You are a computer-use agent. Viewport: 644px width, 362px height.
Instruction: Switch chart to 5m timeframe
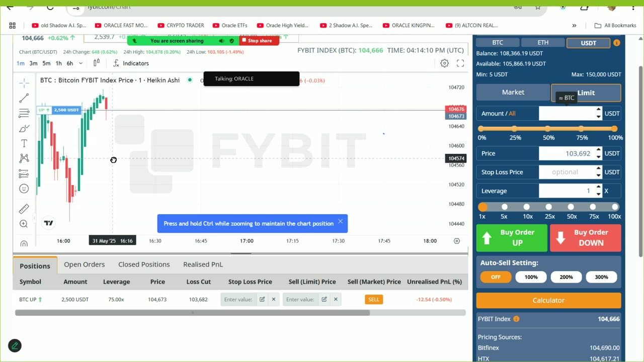pos(46,63)
